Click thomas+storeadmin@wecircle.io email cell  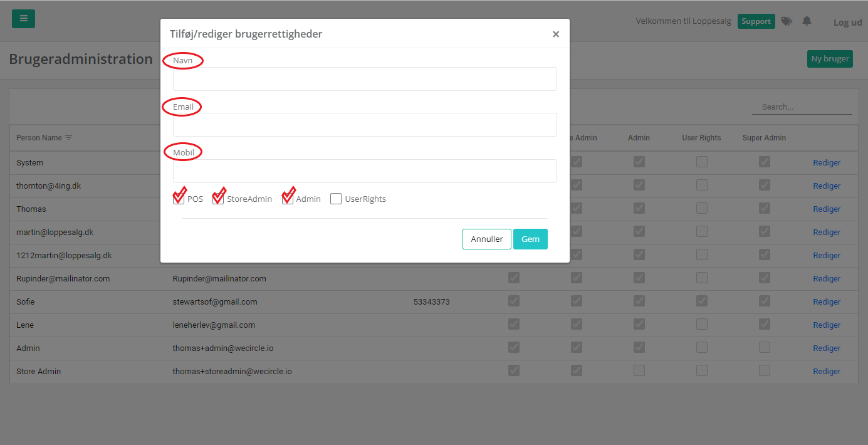pyautogui.click(x=232, y=372)
